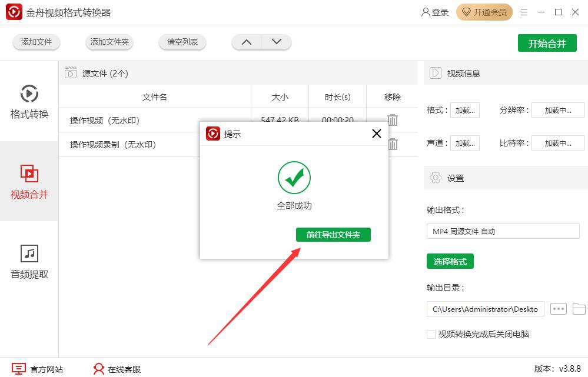Click the 547.42 KB size cell

click(280, 119)
